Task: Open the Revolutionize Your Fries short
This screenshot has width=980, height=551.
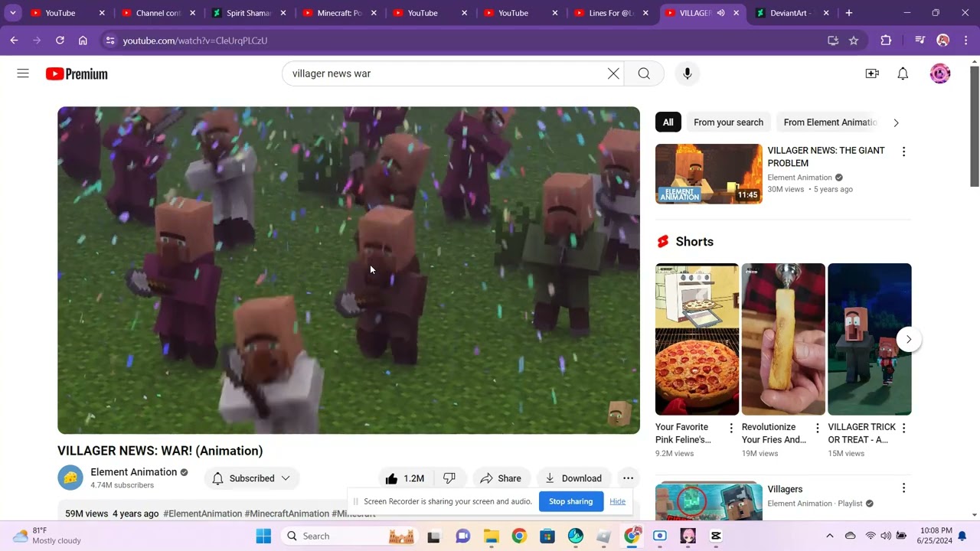Action: click(x=783, y=339)
